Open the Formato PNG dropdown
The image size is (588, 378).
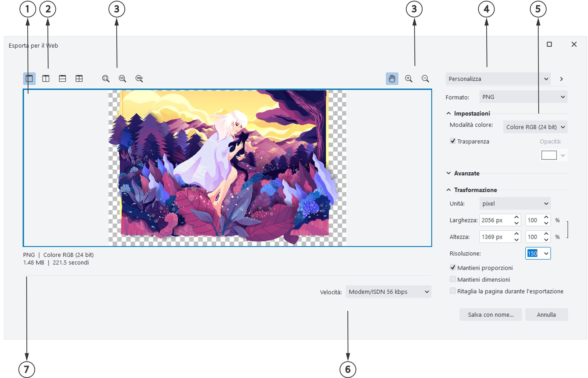pyautogui.click(x=523, y=97)
